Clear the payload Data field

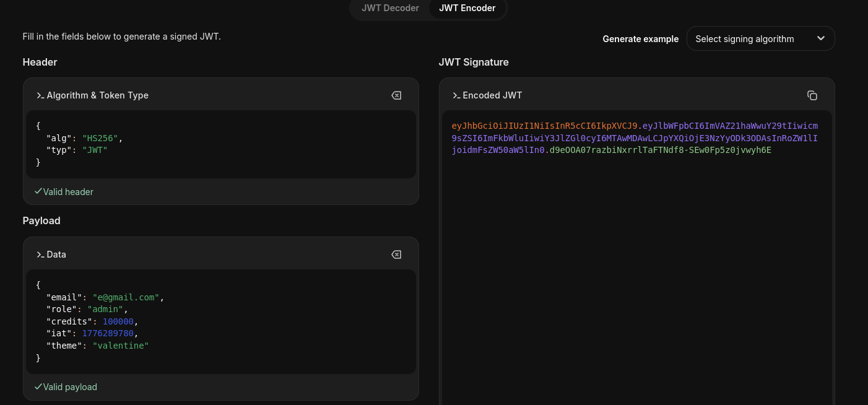[396, 255]
